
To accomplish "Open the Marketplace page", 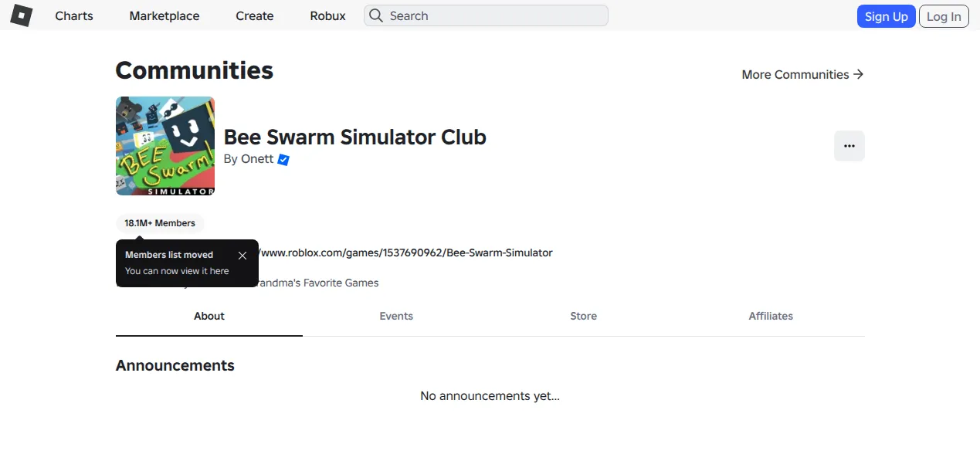I will [x=164, y=15].
